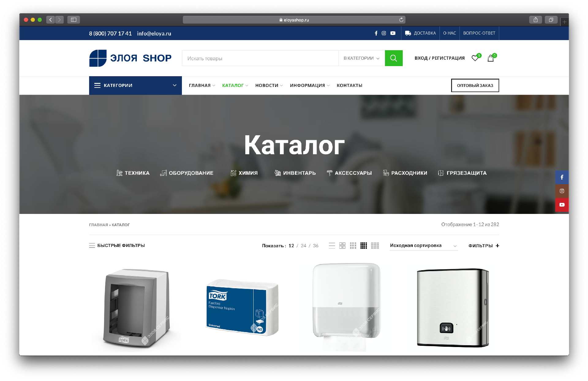This screenshot has height=381, width=588.
Task: Open the Facebook icon in the top bar
Action: point(376,33)
